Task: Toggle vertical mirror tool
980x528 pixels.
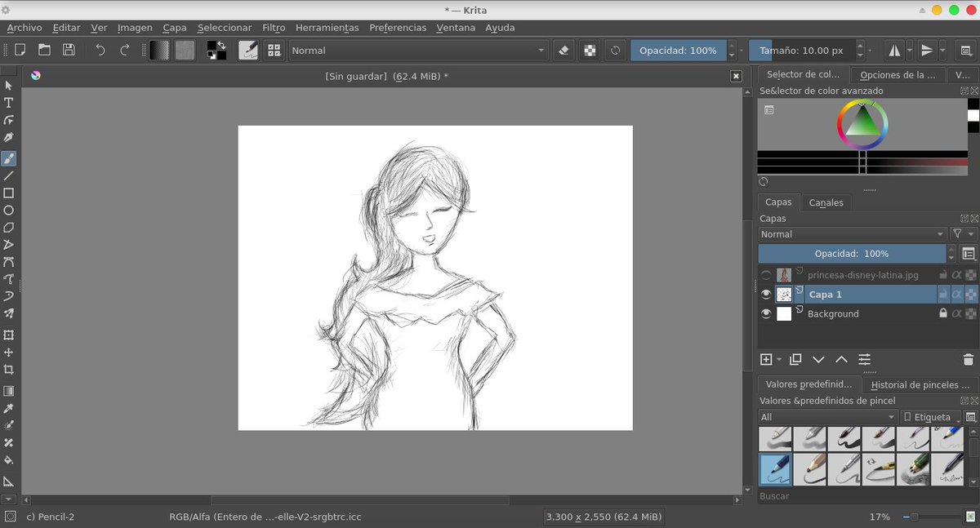Action: pos(927,50)
